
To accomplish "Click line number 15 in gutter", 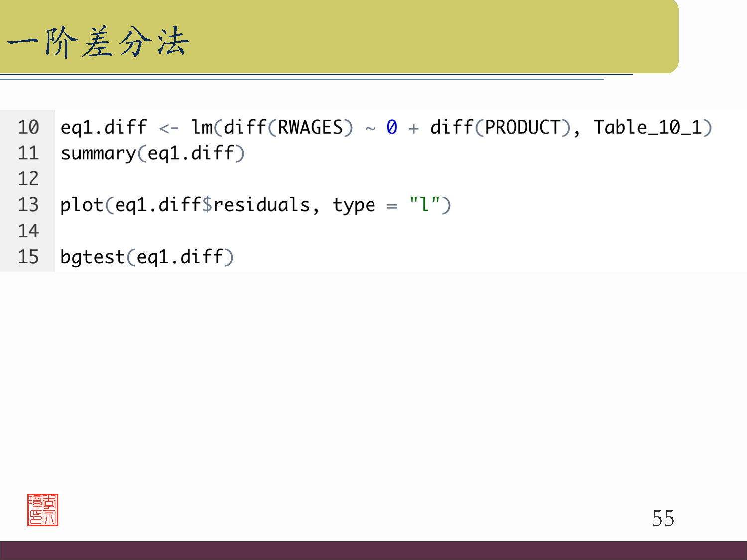I will [28, 257].
